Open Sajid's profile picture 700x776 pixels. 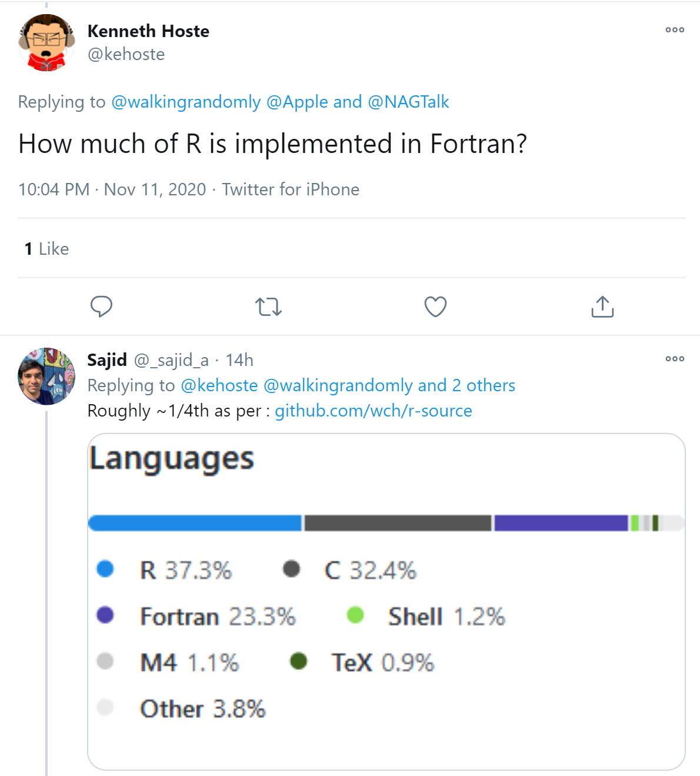click(46, 376)
